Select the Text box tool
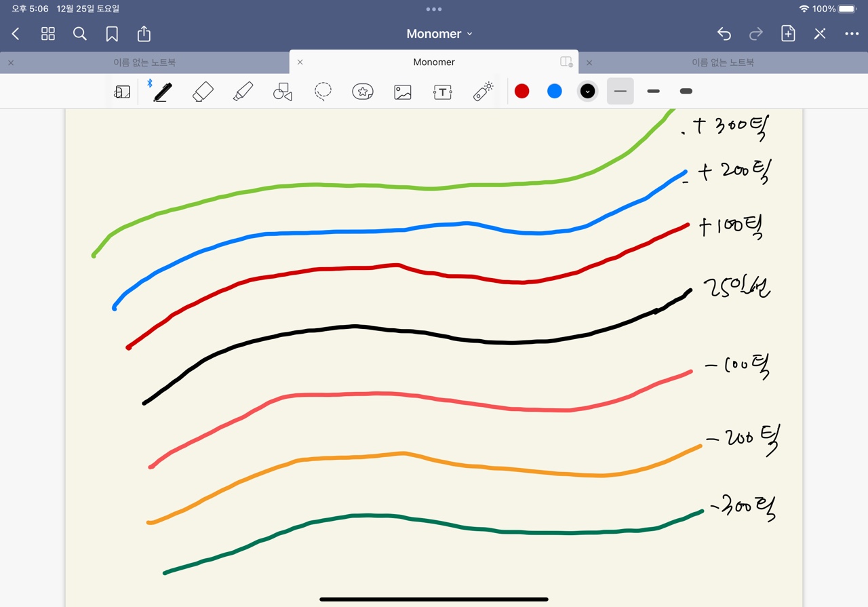868x607 pixels. click(443, 92)
